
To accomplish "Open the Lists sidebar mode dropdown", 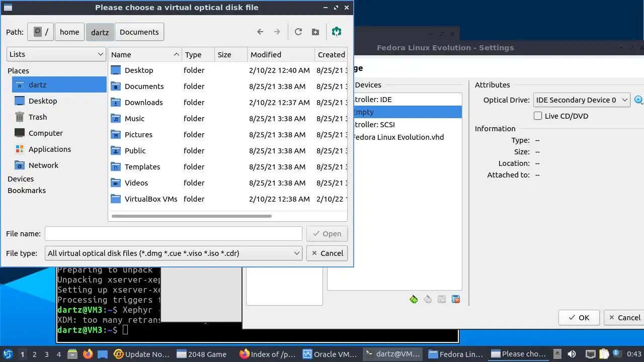I will tap(56, 54).
